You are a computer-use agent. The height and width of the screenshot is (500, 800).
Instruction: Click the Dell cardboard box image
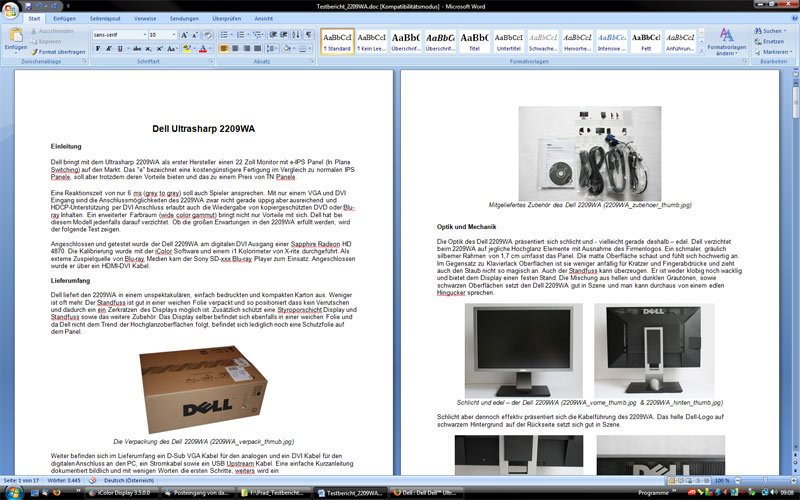[203, 389]
